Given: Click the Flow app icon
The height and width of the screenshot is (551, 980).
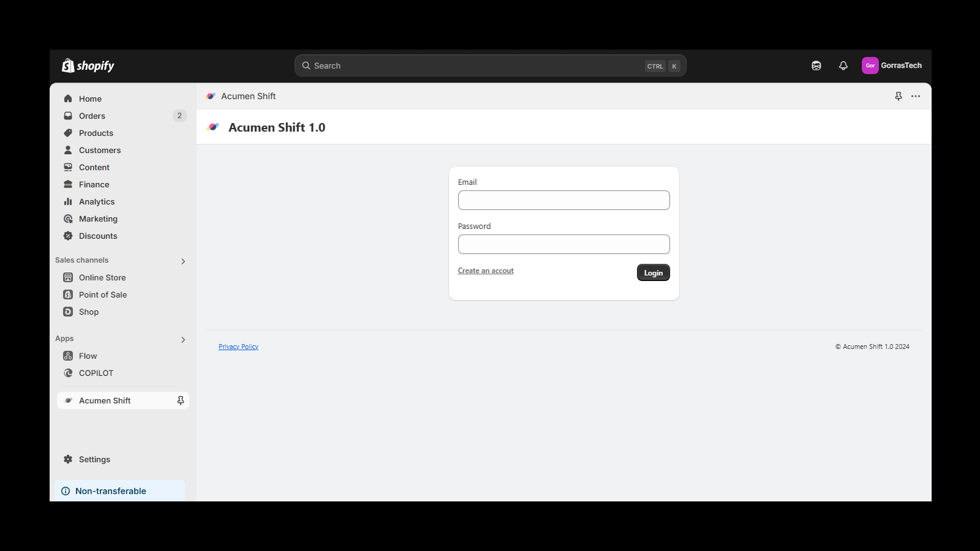Looking at the screenshot, I should click(x=68, y=356).
